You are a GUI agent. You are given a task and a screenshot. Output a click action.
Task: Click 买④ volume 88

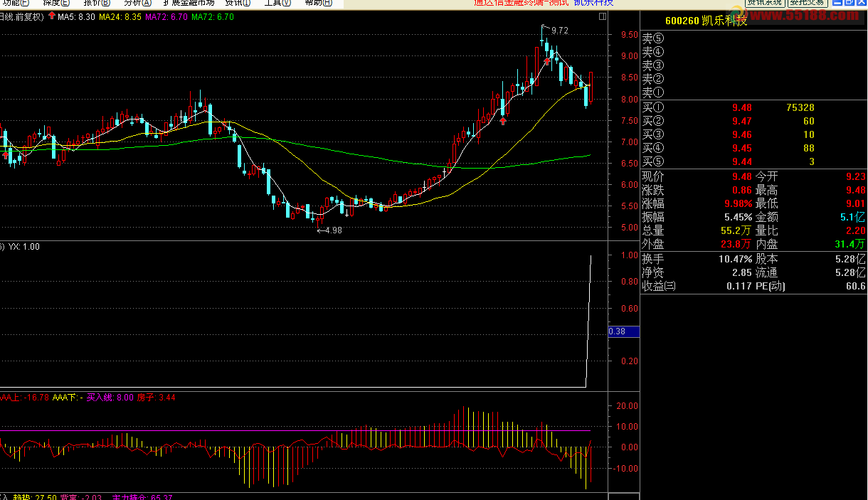click(809, 149)
